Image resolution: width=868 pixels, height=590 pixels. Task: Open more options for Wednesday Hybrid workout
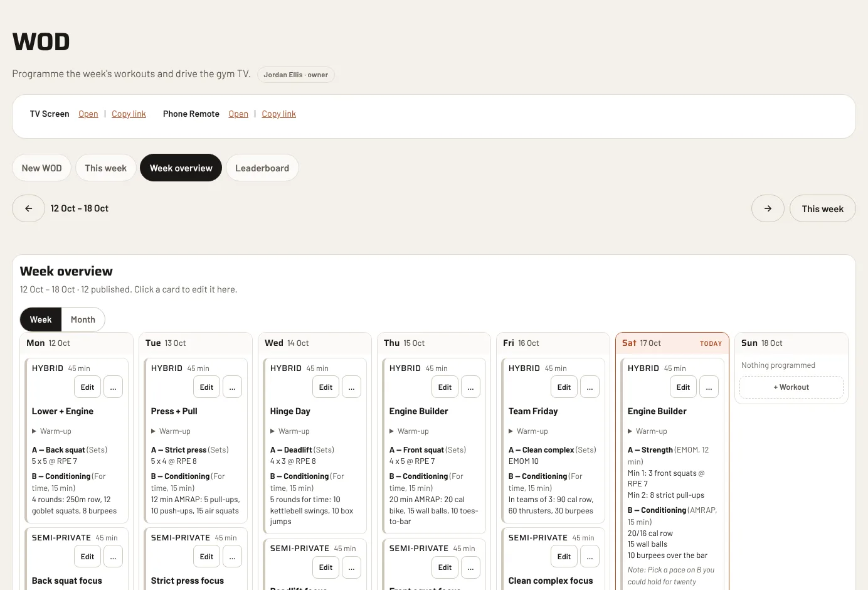tap(351, 387)
